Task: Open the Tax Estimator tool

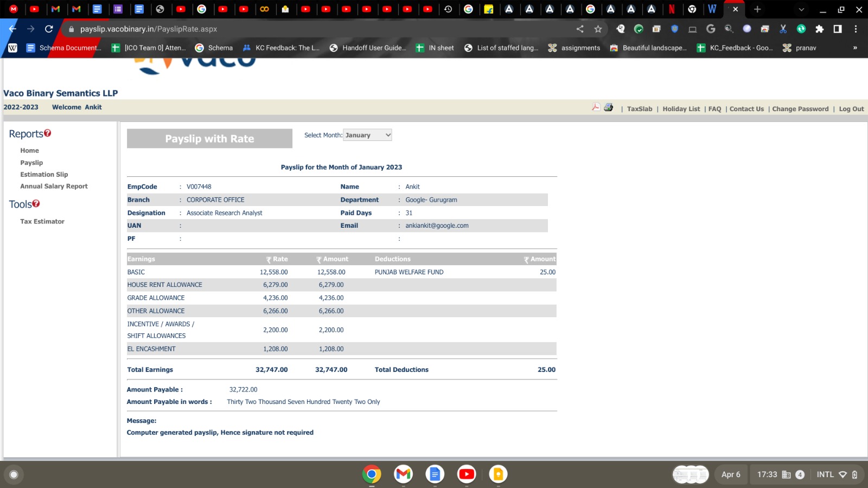Action: [x=42, y=221]
